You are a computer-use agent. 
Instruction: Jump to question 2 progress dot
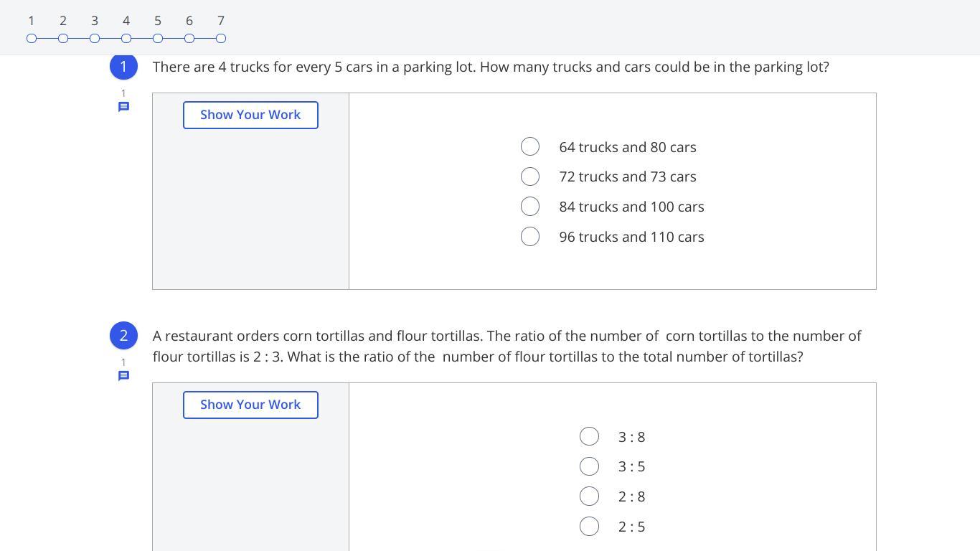(63, 38)
